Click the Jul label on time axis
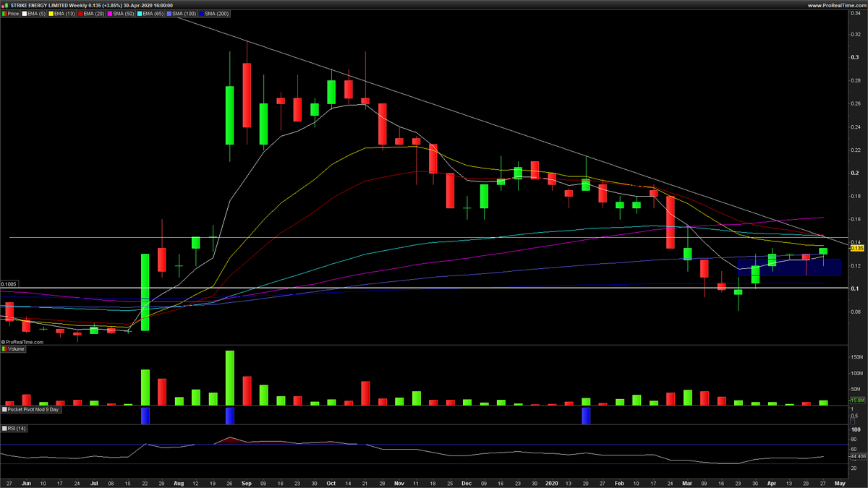 pyautogui.click(x=93, y=481)
